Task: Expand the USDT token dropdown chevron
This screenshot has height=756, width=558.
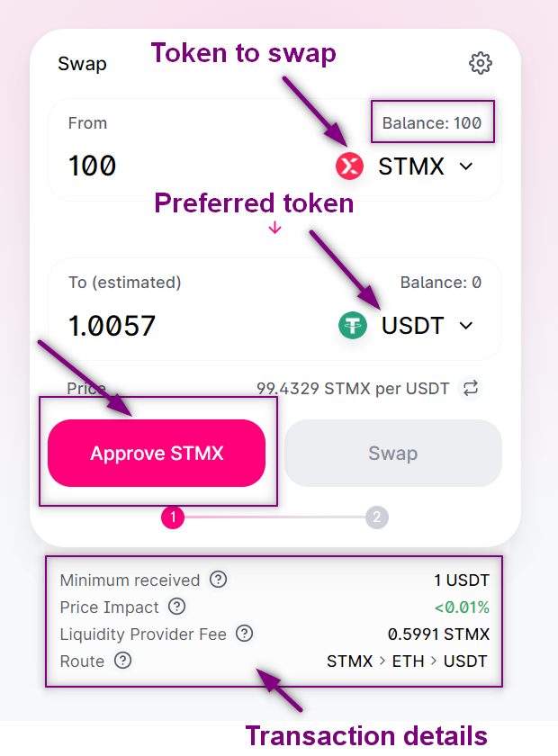Action: [x=466, y=326]
